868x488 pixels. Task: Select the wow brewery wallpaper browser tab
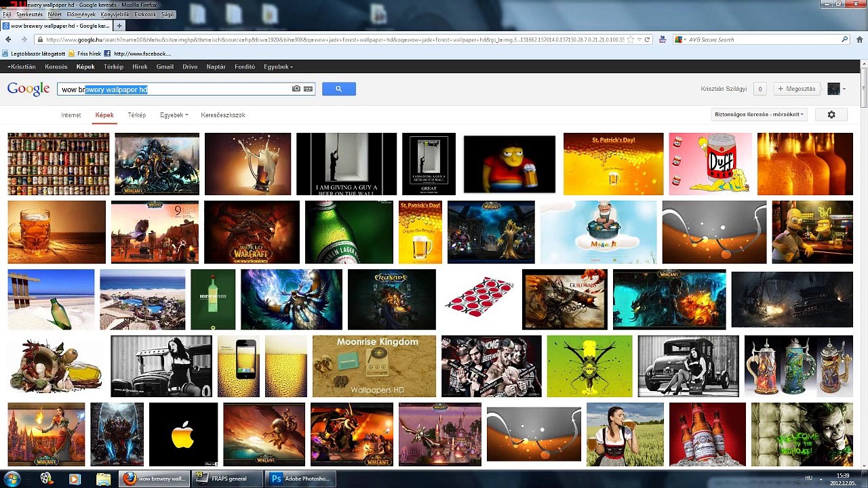tap(56, 26)
